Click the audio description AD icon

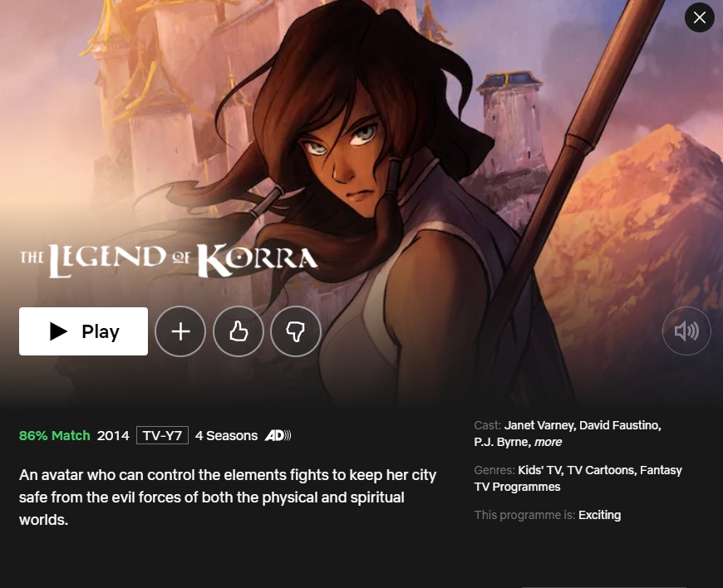(278, 435)
